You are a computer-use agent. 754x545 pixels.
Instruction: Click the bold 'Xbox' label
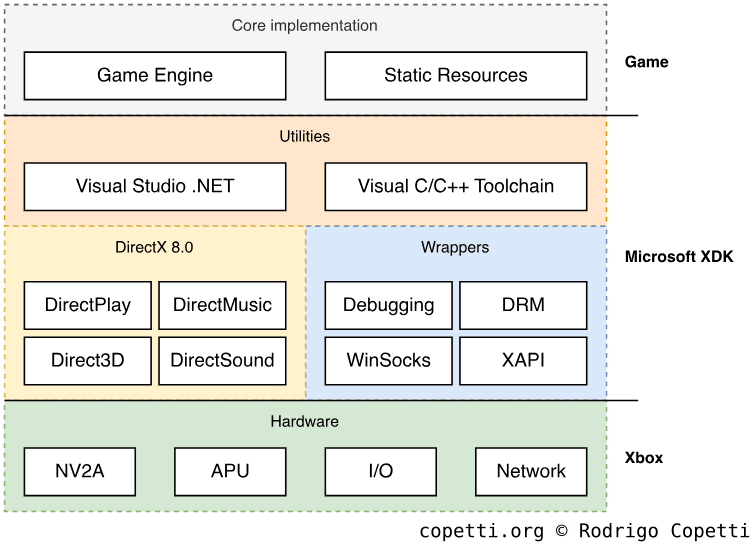(x=643, y=457)
